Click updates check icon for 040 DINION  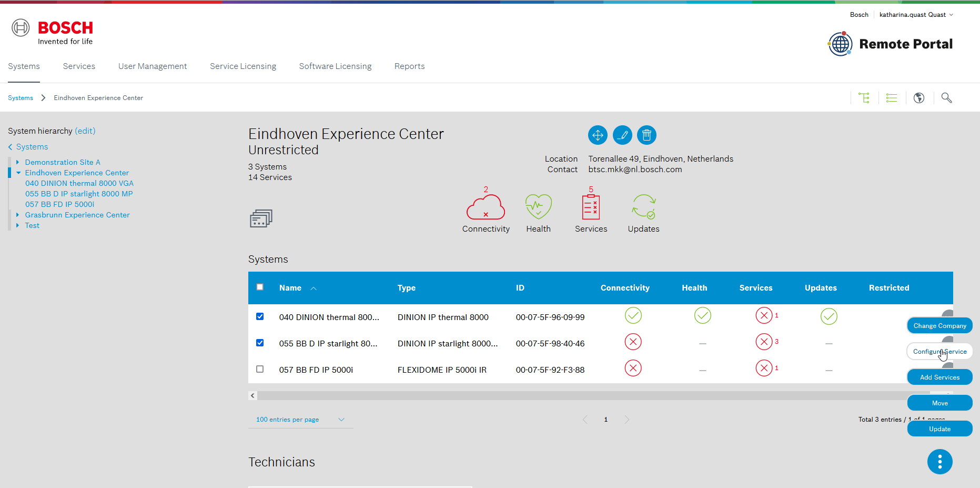829,316
